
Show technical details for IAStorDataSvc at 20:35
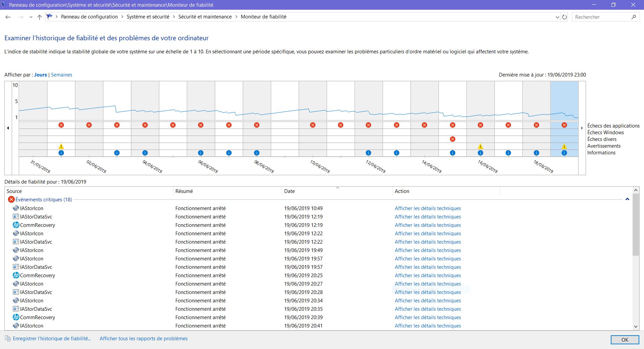tap(428, 309)
